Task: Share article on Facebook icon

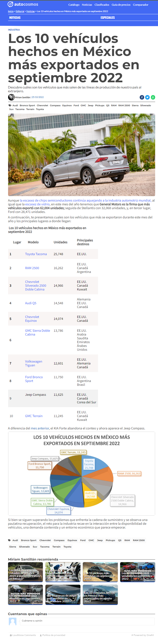Action: 142,97
